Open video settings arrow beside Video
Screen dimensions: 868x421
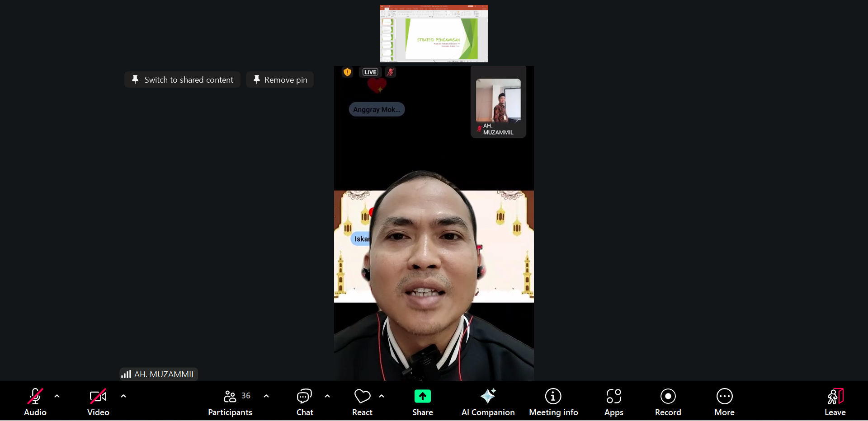pyautogui.click(x=123, y=396)
